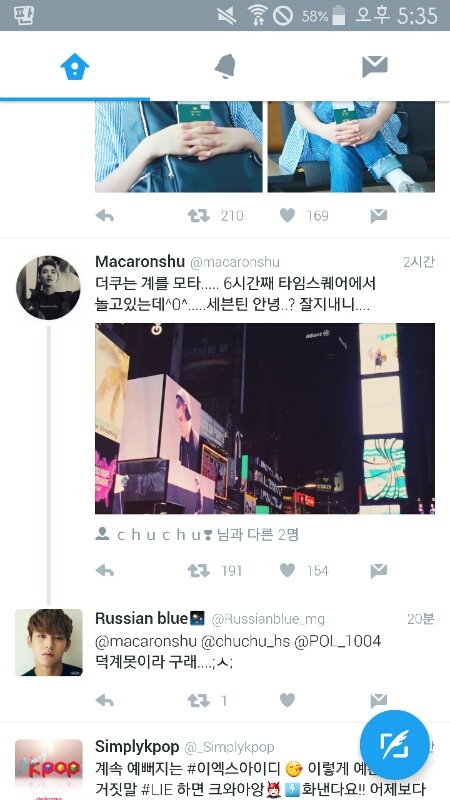Open Macaronshu's profile avatar
450x800 pixels.
point(48,288)
